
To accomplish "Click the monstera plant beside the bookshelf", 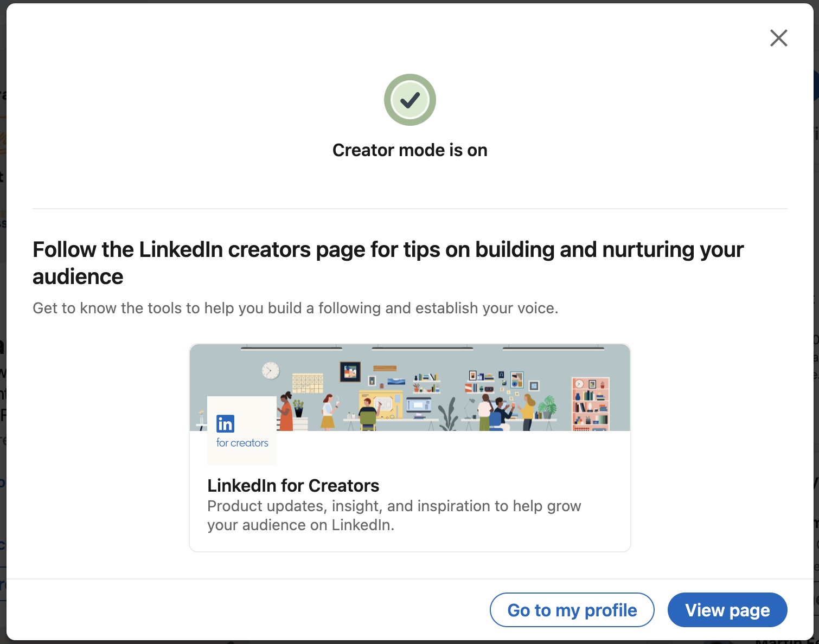I will (547, 407).
